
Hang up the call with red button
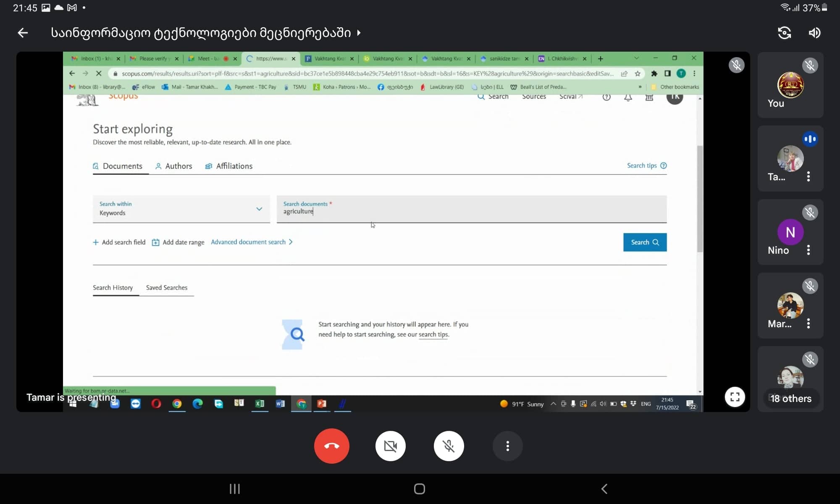(x=331, y=446)
